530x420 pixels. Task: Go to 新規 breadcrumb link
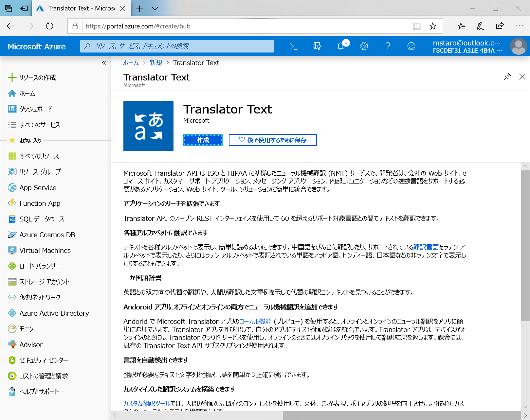[156, 63]
